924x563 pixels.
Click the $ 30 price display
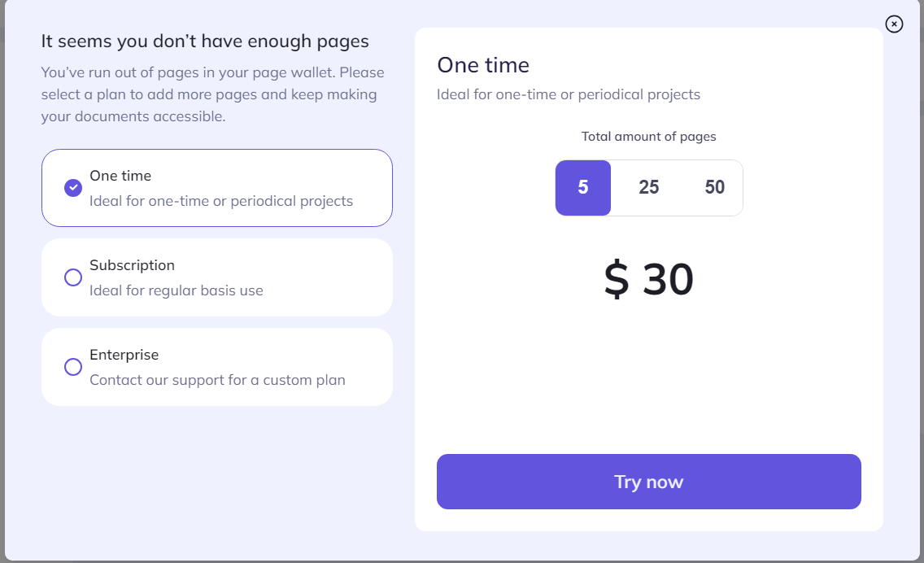click(648, 280)
